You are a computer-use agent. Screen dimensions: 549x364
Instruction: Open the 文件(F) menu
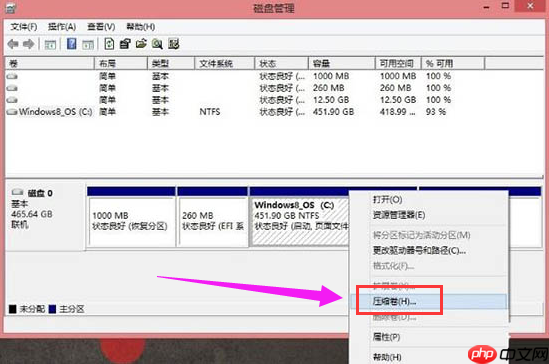pyautogui.click(x=23, y=27)
